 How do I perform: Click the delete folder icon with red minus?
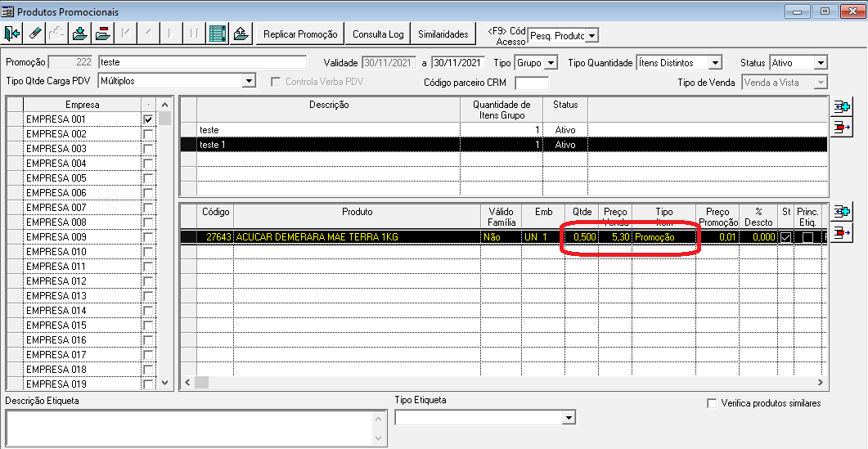coord(103,34)
